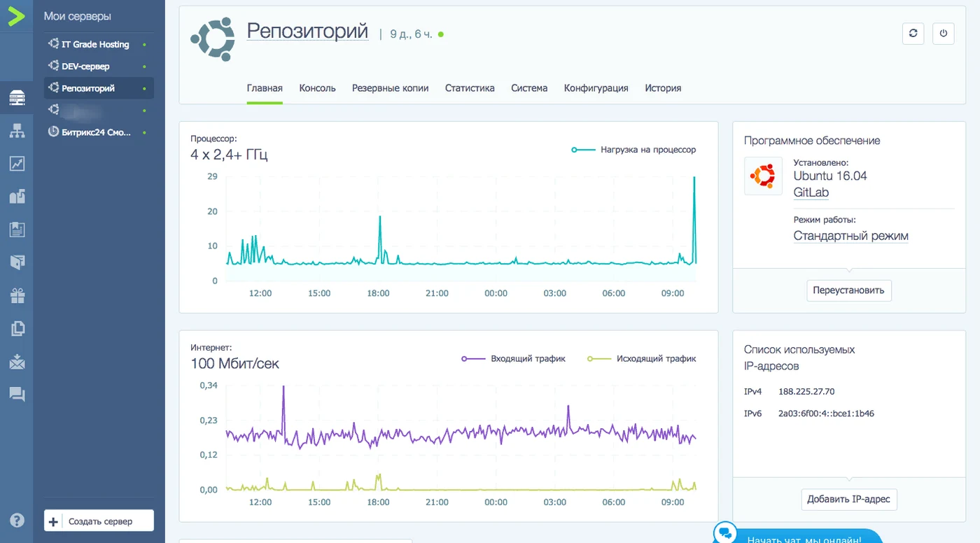Open the gift icon in left rail
The height and width of the screenshot is (543, 980).
(17, 295)
